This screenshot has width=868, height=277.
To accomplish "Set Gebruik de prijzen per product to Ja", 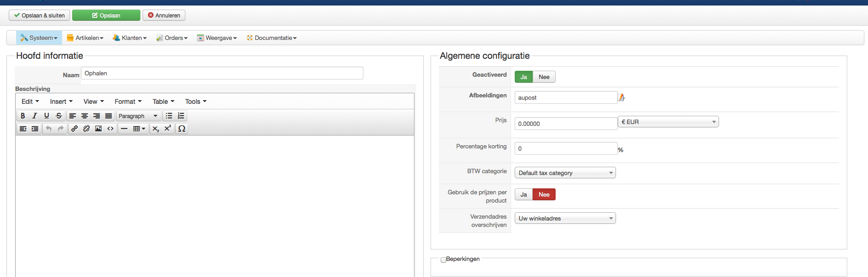I will tap(523, 194).
